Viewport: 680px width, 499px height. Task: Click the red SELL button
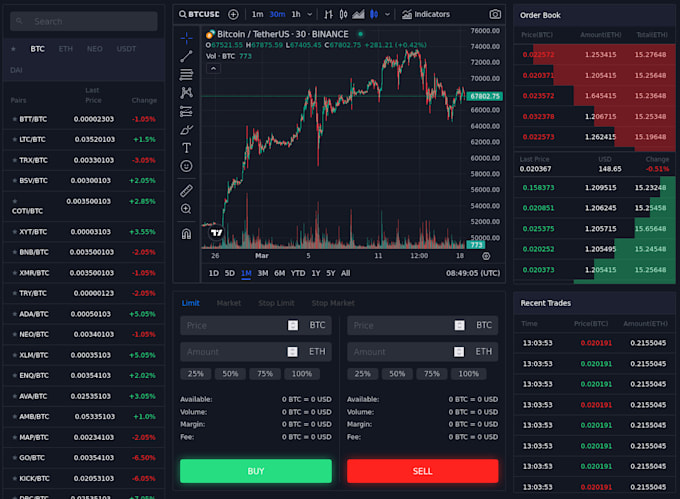point(422,471)
